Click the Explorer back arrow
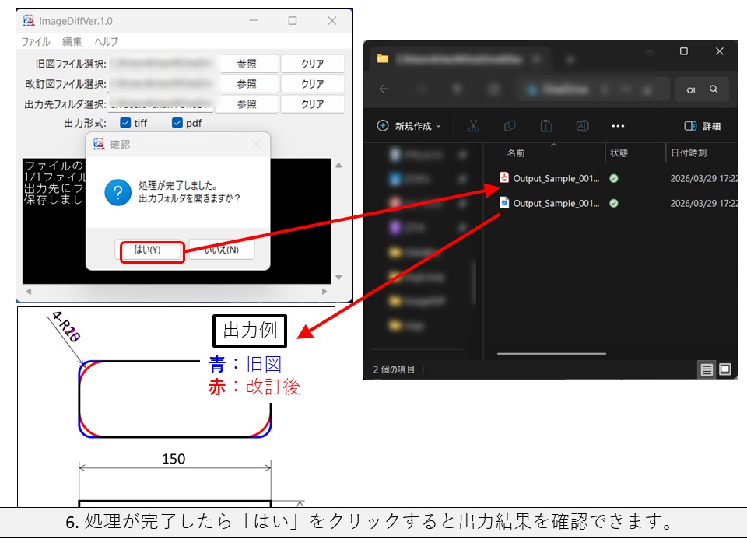 (x=384, y=89)
